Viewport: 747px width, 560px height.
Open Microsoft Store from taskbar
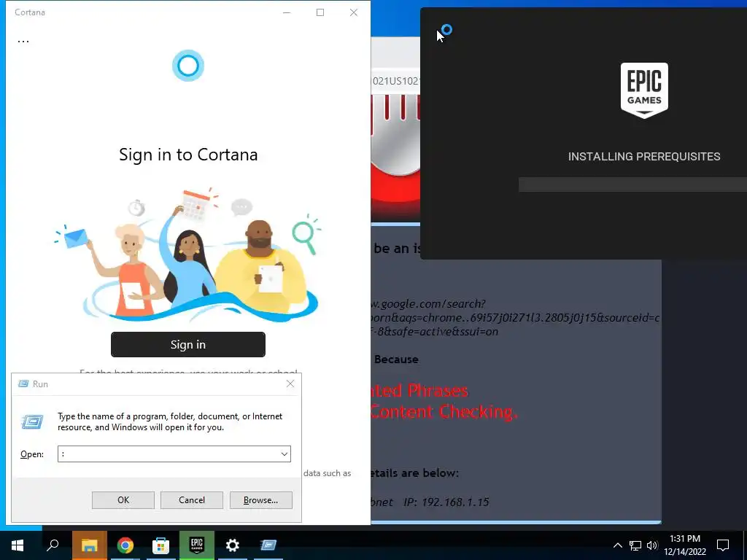tap(160, 545)
